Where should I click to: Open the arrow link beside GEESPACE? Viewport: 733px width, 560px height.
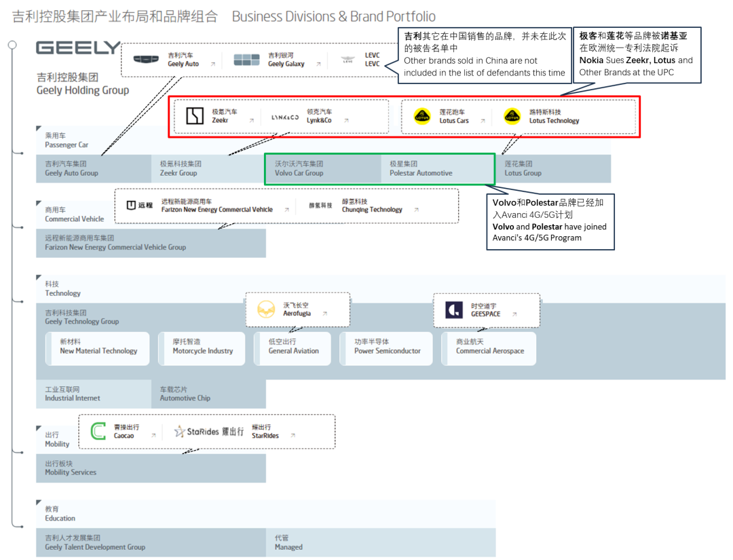514,314
